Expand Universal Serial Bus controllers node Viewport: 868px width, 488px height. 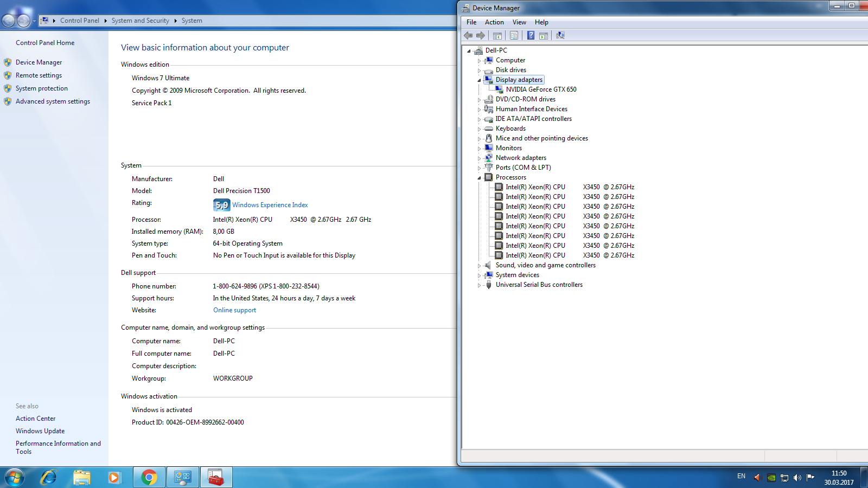tap(479, 285)
